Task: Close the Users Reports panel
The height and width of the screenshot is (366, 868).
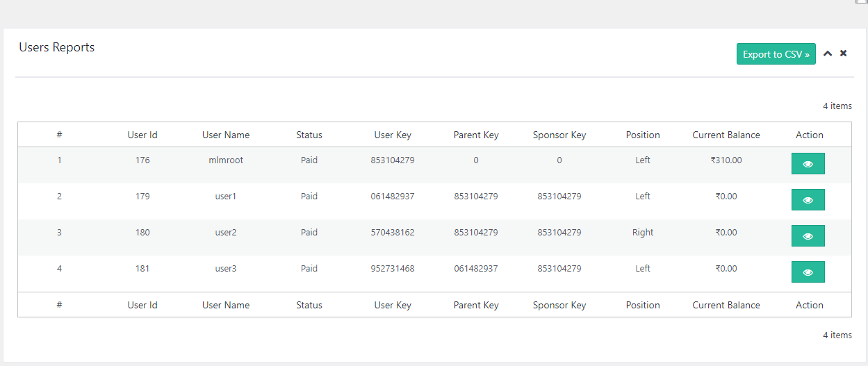Action: point(843,53)
